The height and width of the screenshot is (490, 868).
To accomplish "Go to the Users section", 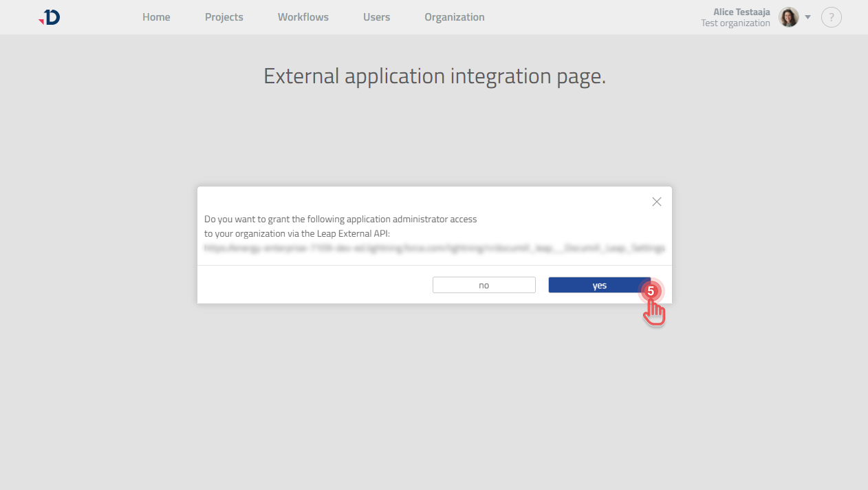I will pyautogui.click(x=376, y=17).
